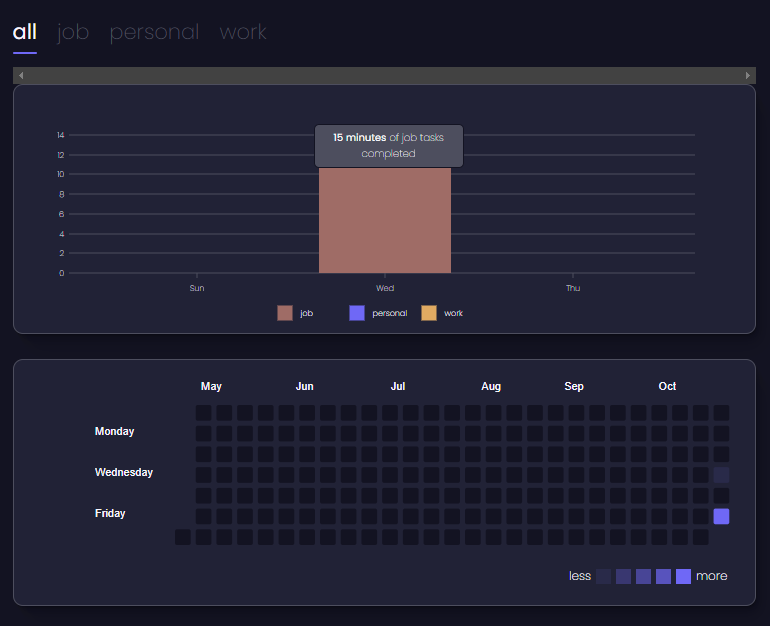Click the '15 minutes of job tasks completed' tooltip
This screenshot has width=770, height=626.
pos(389,146)
